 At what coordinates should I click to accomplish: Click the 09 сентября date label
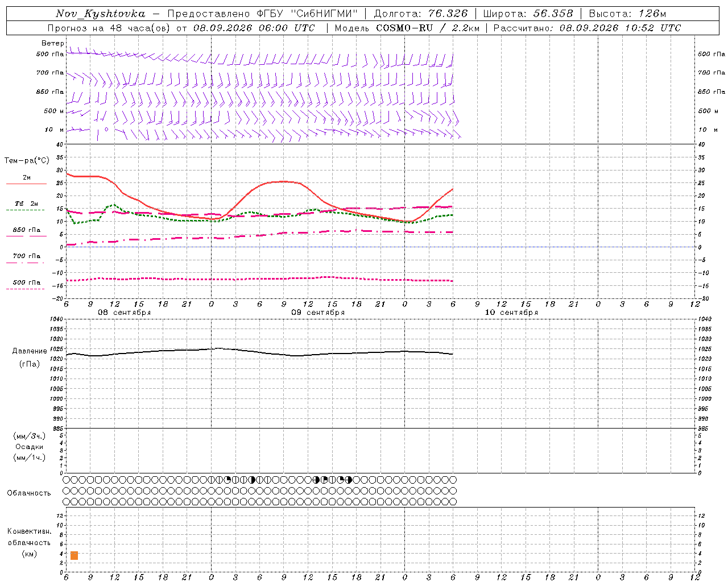tap(318, 313)
